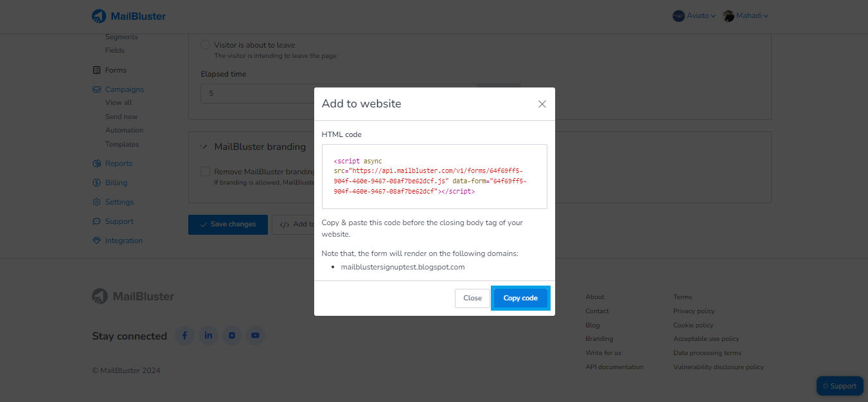
Task: Click mailblustersignuptest.blogspot.com domain text
Action: pos(403,267)
